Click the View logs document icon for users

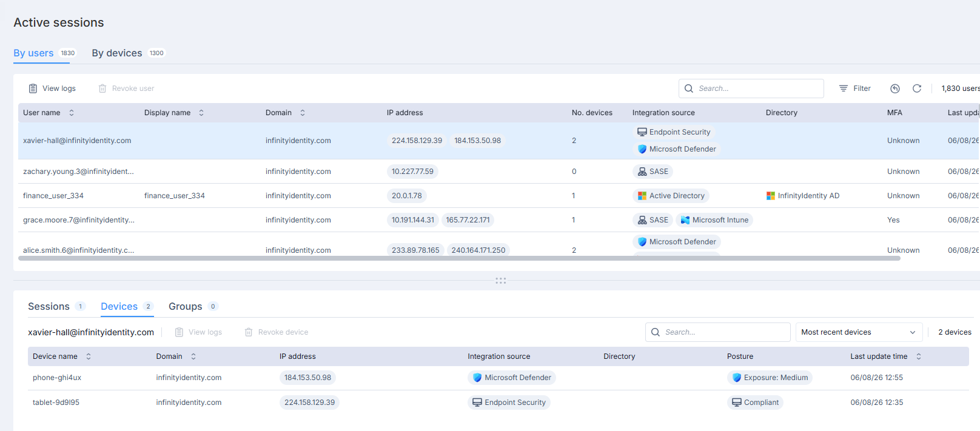coord(33,89)
